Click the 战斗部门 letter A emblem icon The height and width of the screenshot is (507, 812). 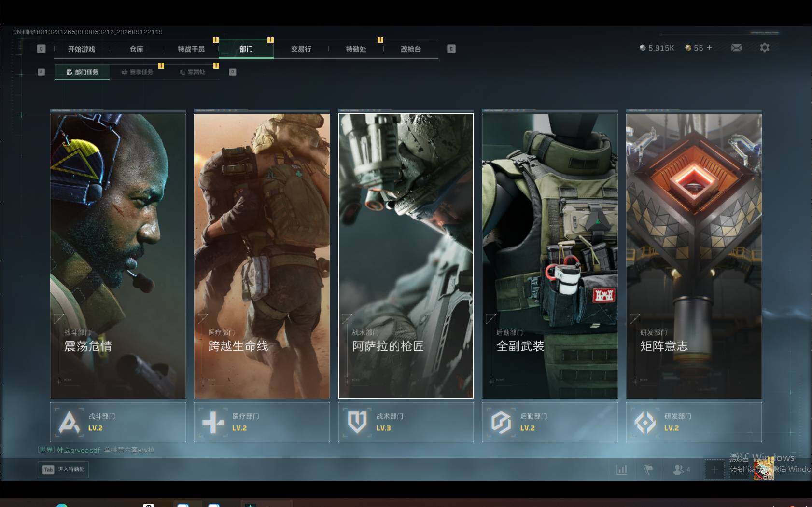(69, 422)
